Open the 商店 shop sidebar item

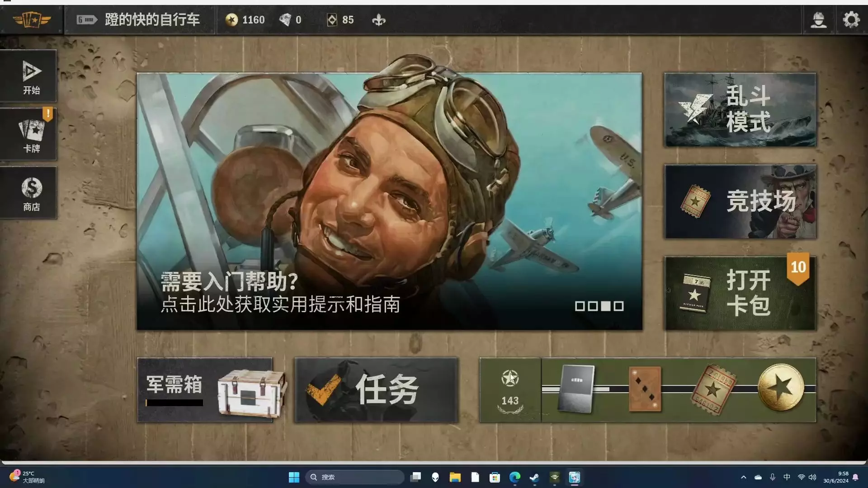click(x=31, y=193)
